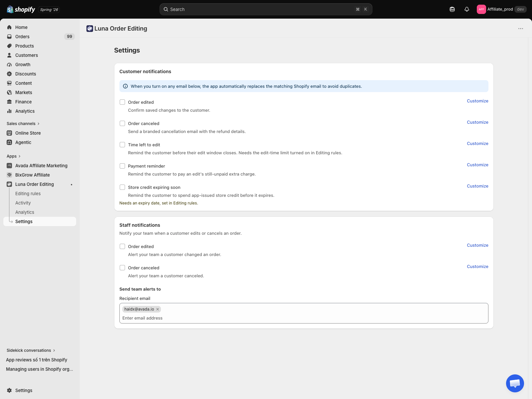Click the Content icon in sidebar
This screenshot has height=399, width=532.
pos(9,83)
